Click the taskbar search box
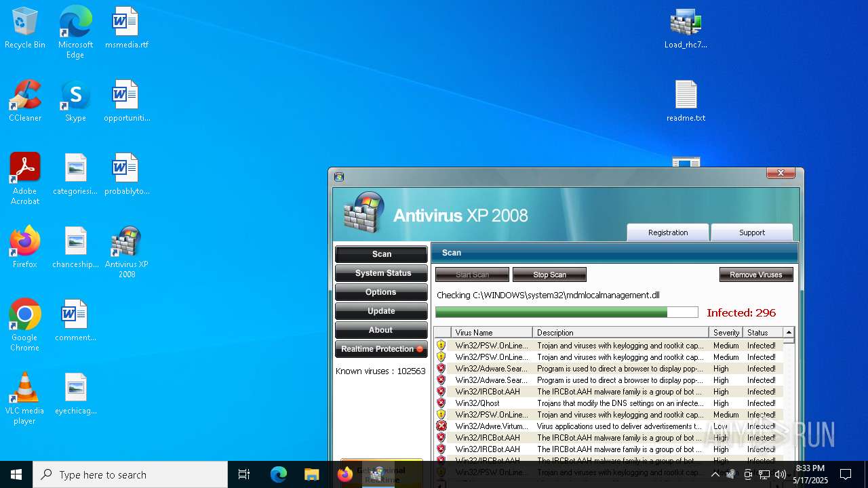The width and height of the screenshot is (868, 488). pos(130,474)
